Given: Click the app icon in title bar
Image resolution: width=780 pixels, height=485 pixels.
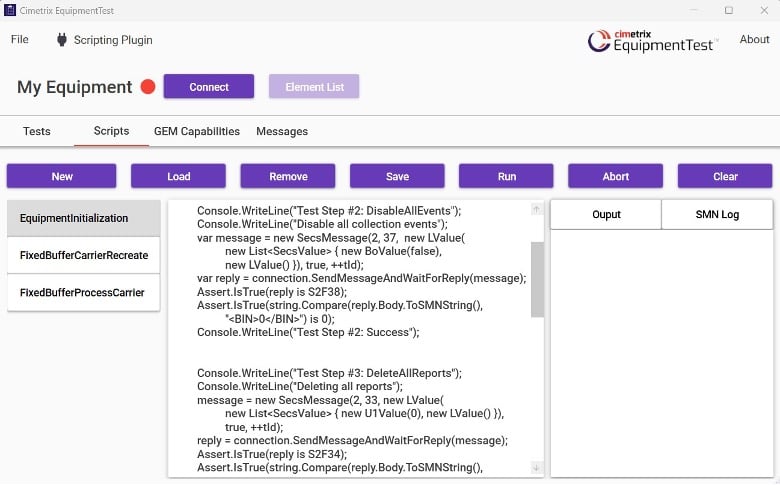Looking at the screenshot, I should pyautogui.click(x=10, y=9).
